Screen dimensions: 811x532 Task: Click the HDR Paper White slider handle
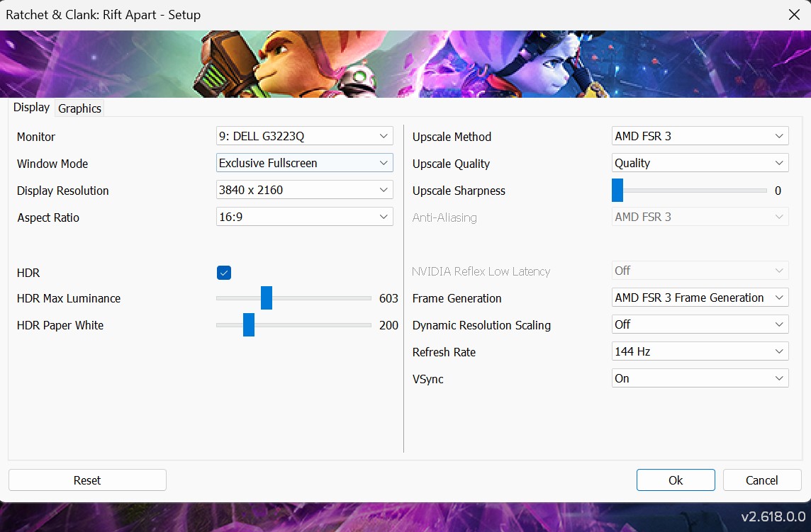coord(249,324)
